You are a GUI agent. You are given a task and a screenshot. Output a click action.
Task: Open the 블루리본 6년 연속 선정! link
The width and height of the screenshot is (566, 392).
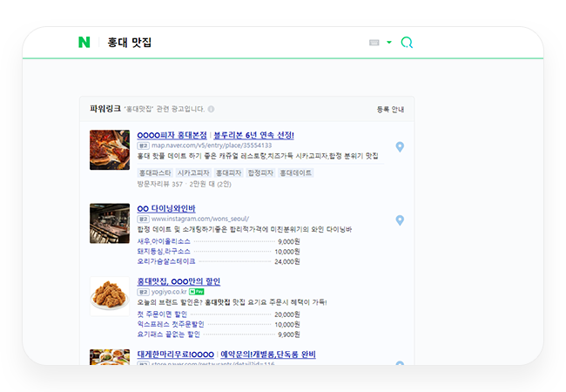(x=253, y=135)
